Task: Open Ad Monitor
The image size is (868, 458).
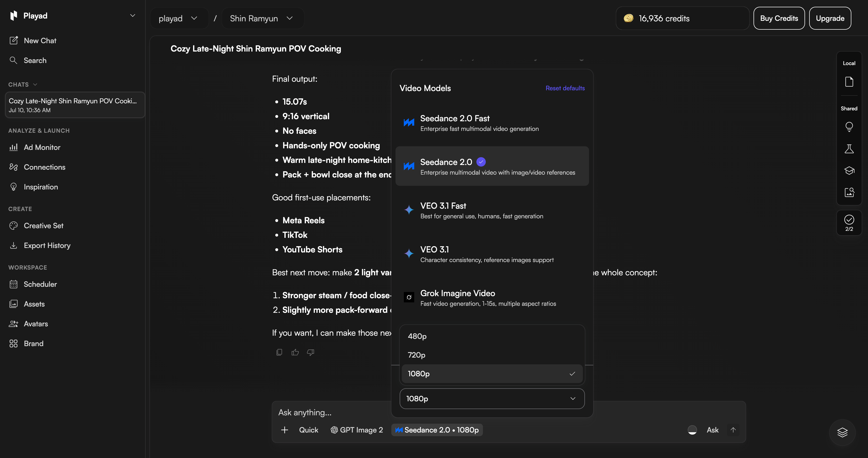Action: point(35,147)
